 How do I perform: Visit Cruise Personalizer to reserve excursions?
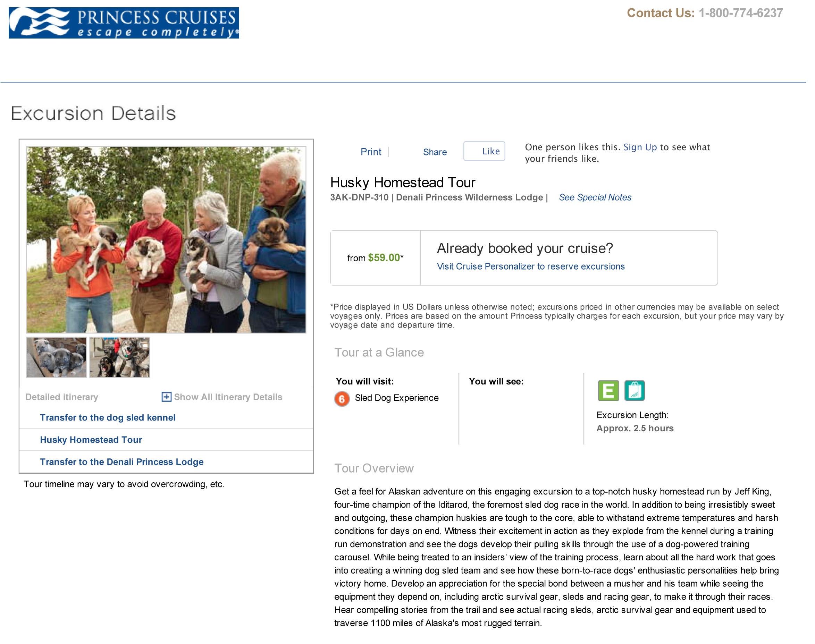point(530,266)
